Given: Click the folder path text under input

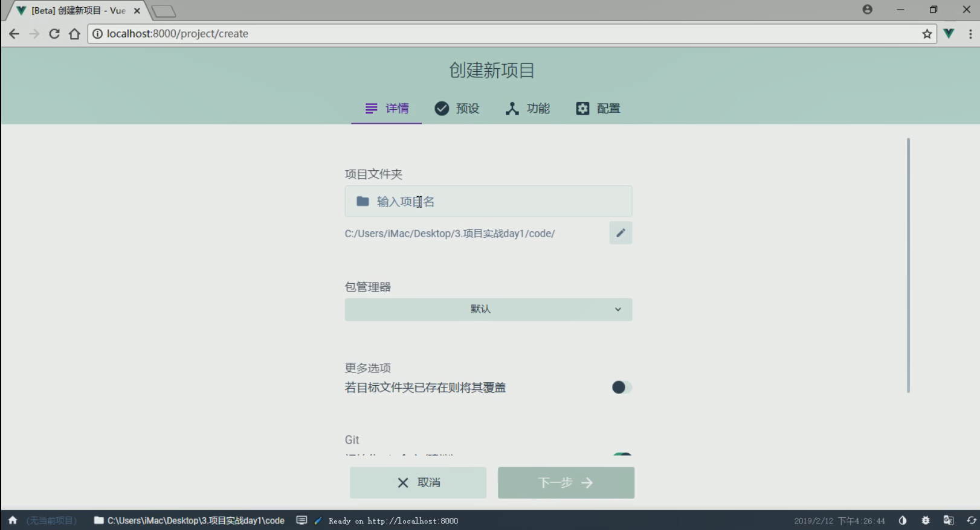Looking at the screenshot, I should point(450,234).
